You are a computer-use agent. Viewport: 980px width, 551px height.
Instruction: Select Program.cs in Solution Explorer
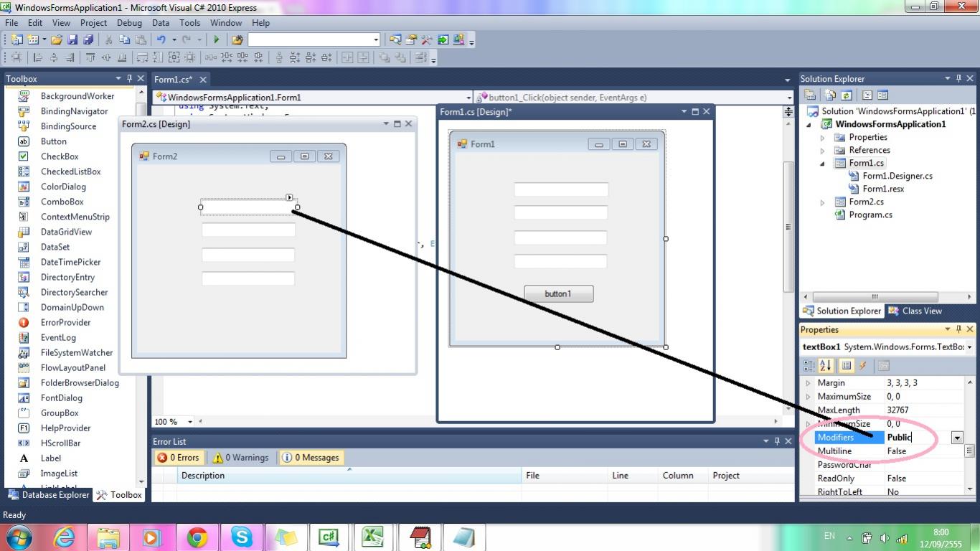(870, 215)
